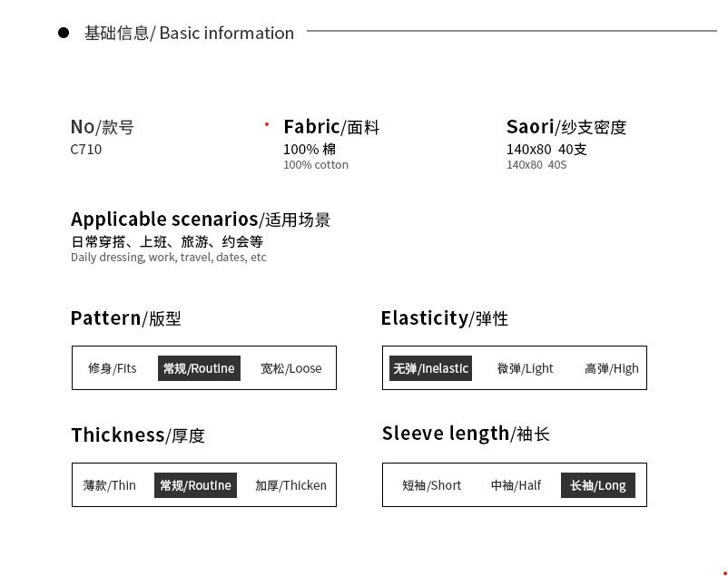Select the Thin thickness option
This screenshot has height=576, width=728.
point(110,485)
